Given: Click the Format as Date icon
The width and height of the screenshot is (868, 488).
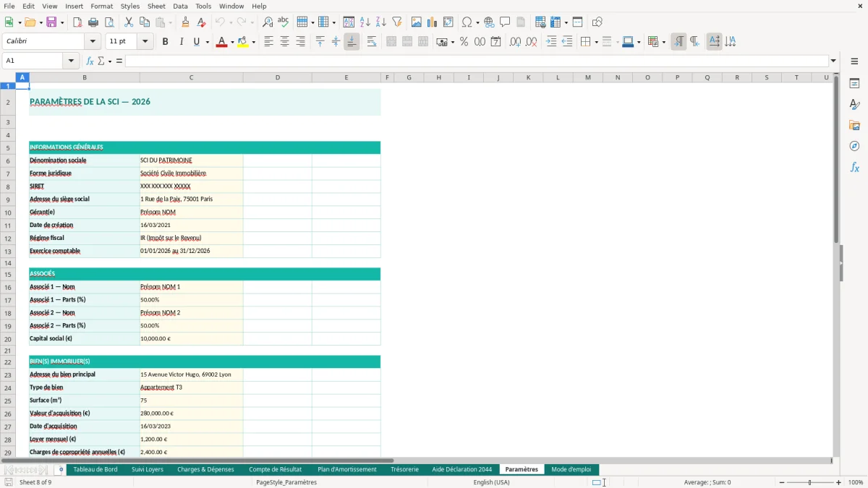Looking at the screenshot, I should [x=496, y=42].
